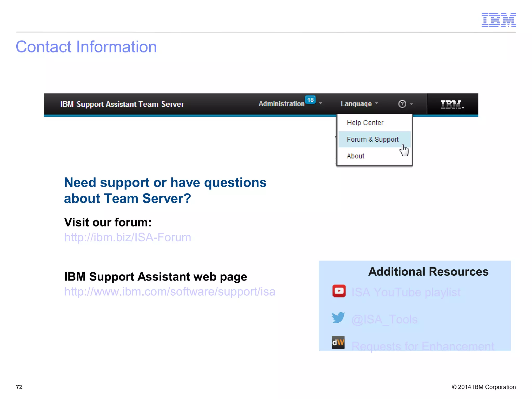
Task: Expand the help menu dropdown arrow
Action: (x=411, y=104)
